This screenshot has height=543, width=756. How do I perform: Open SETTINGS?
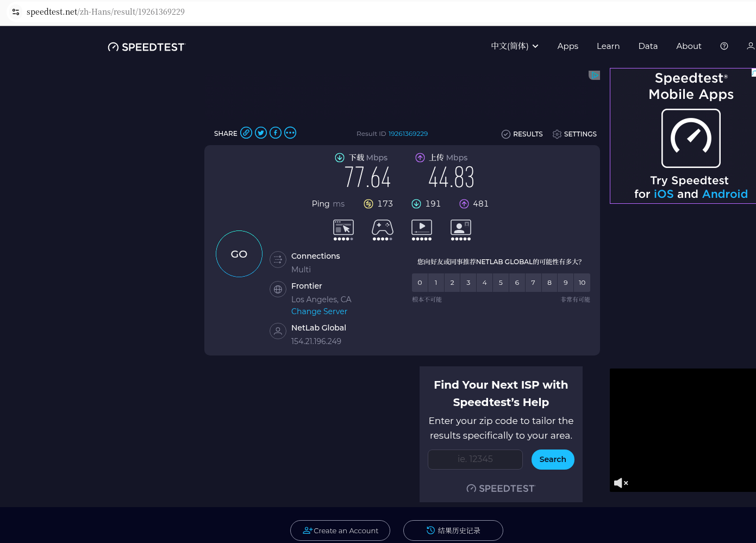574,134
